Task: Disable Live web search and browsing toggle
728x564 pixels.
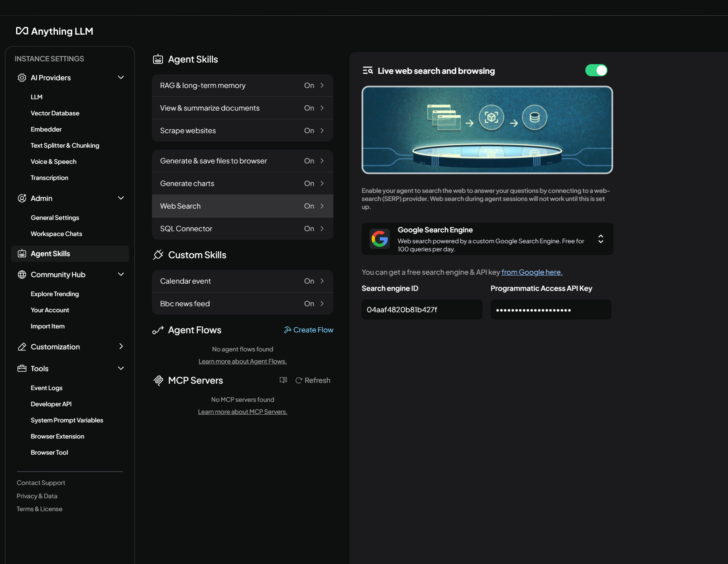Action: [x=596, y=70]
